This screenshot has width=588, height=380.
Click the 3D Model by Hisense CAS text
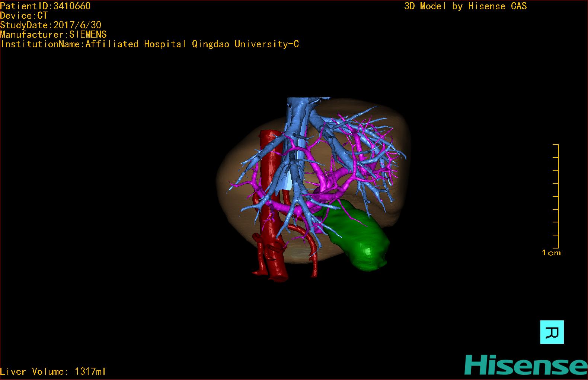point(466,6)
